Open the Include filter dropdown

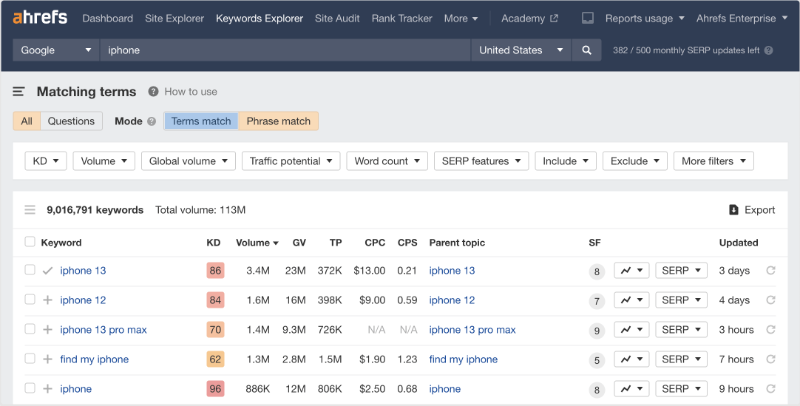point(565,161)
